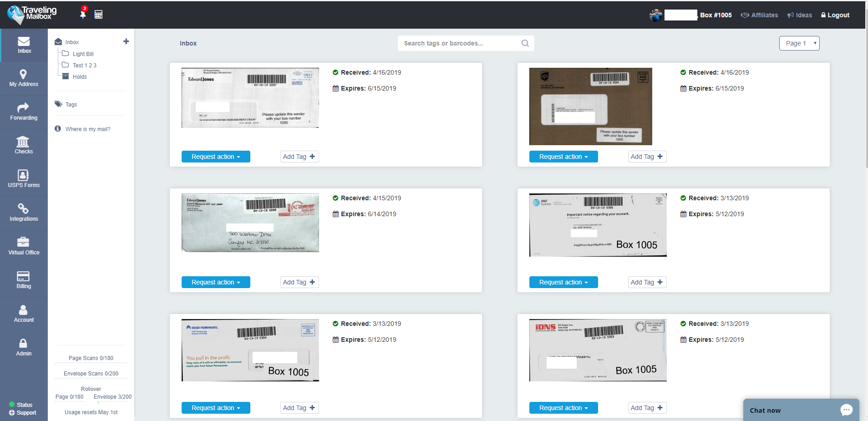Open the Light Bill folder
The image size is (868, 421).
[78, 54]
